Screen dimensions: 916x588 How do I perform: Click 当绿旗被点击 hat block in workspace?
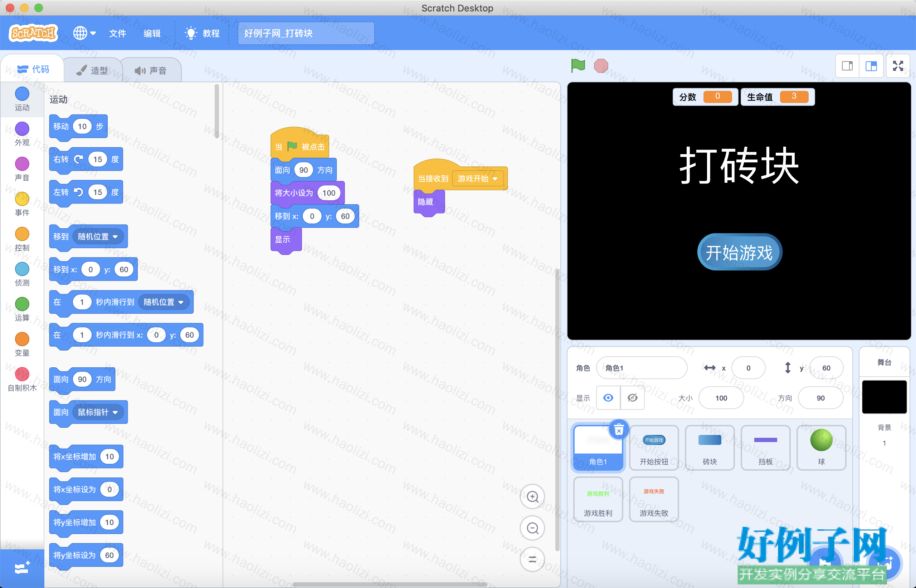pyautogui.click(x=299, y=144)
